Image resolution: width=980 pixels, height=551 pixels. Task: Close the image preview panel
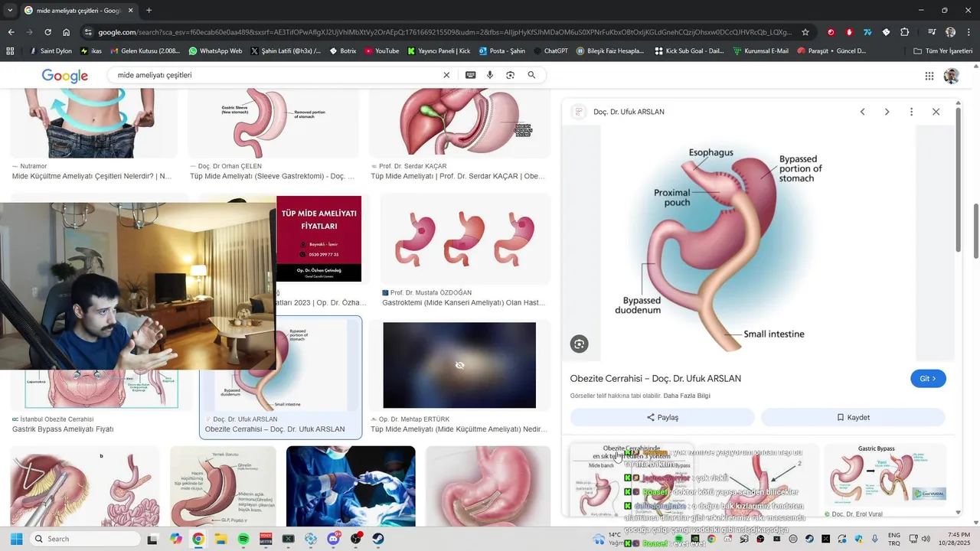(936, 112)
